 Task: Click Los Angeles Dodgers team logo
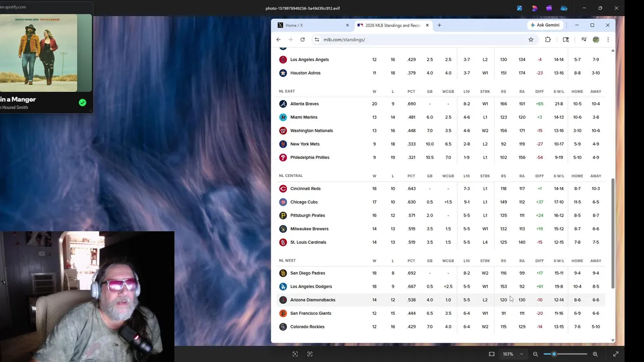point(283,287)
